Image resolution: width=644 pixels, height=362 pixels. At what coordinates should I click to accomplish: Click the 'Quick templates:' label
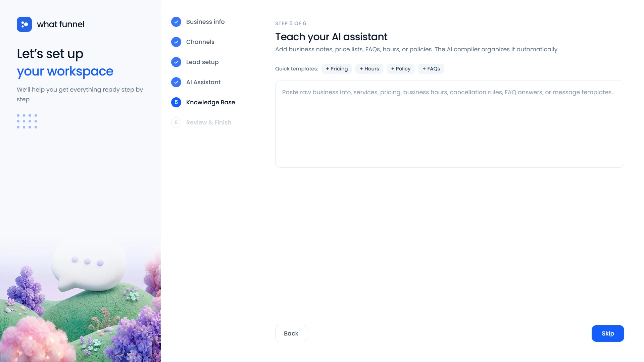(297, 69)
